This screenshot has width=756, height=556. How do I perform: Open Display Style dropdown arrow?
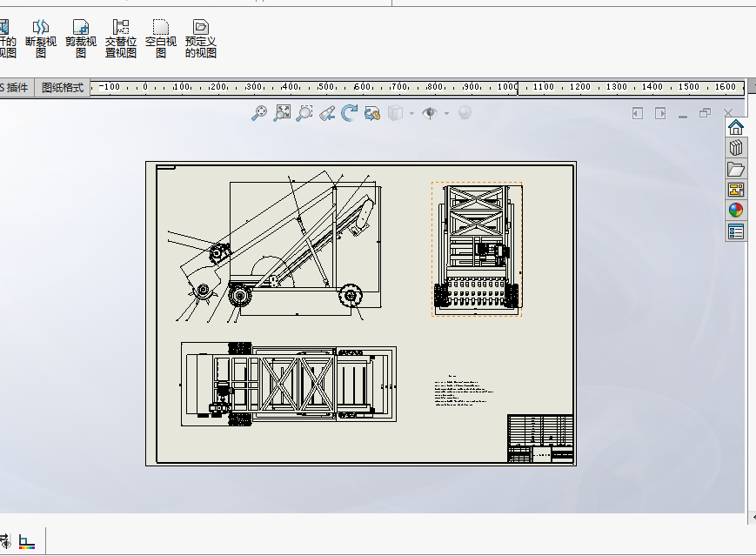pos(411,113)
